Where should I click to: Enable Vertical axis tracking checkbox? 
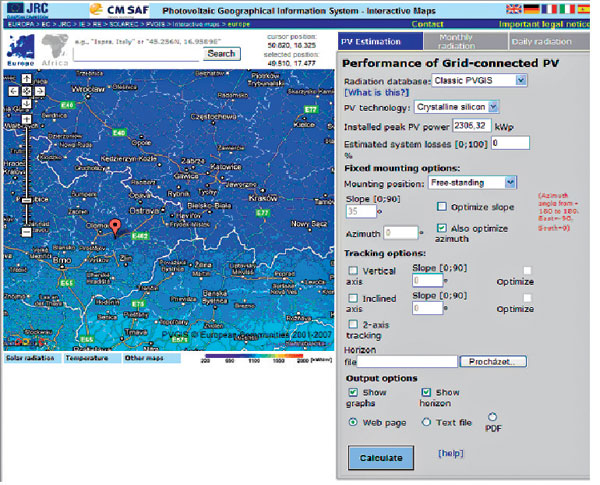pyautogui.click(x=353, y=271)
